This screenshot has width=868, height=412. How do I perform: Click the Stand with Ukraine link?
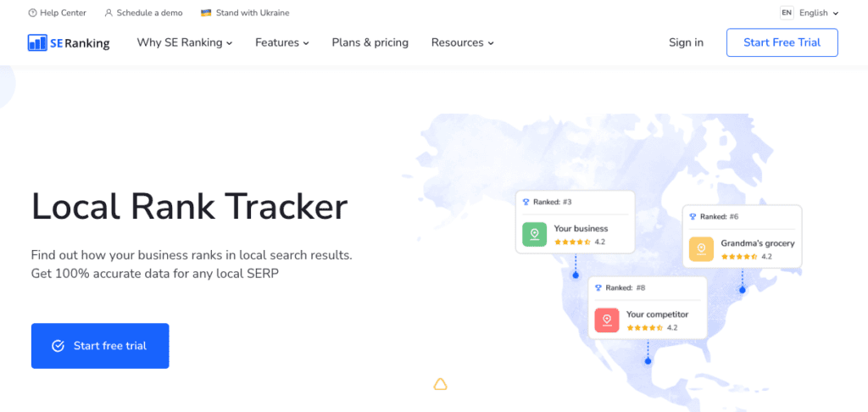coord(253,13)
